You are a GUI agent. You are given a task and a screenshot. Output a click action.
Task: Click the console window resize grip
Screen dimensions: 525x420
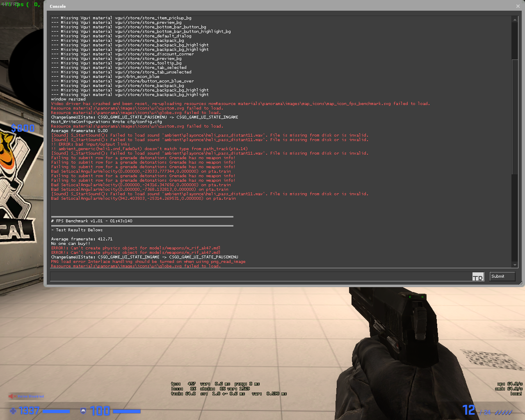[521, 283]
